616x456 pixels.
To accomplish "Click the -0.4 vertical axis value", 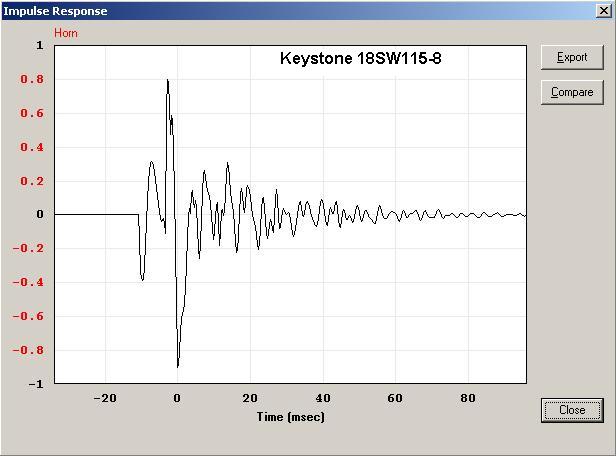I will 28,282.
